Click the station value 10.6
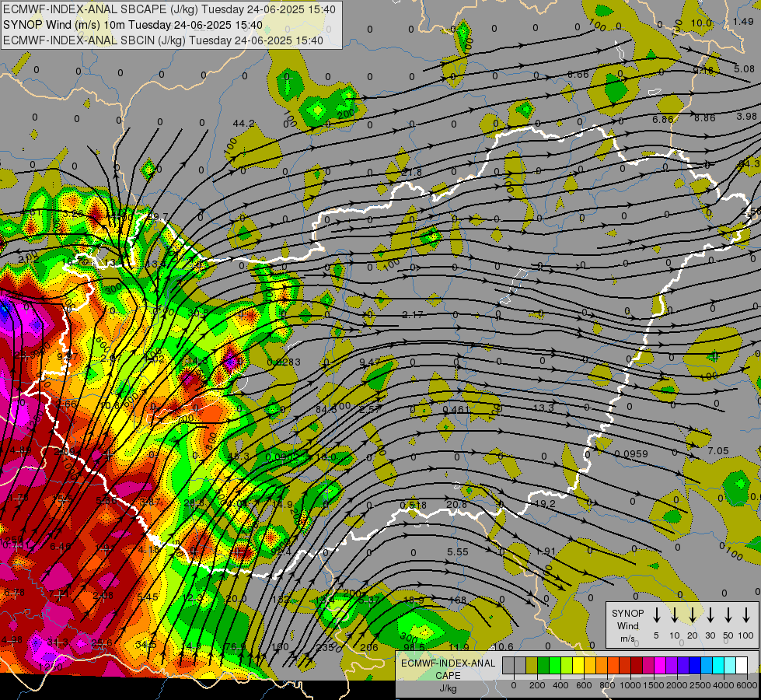 (503, 646)
